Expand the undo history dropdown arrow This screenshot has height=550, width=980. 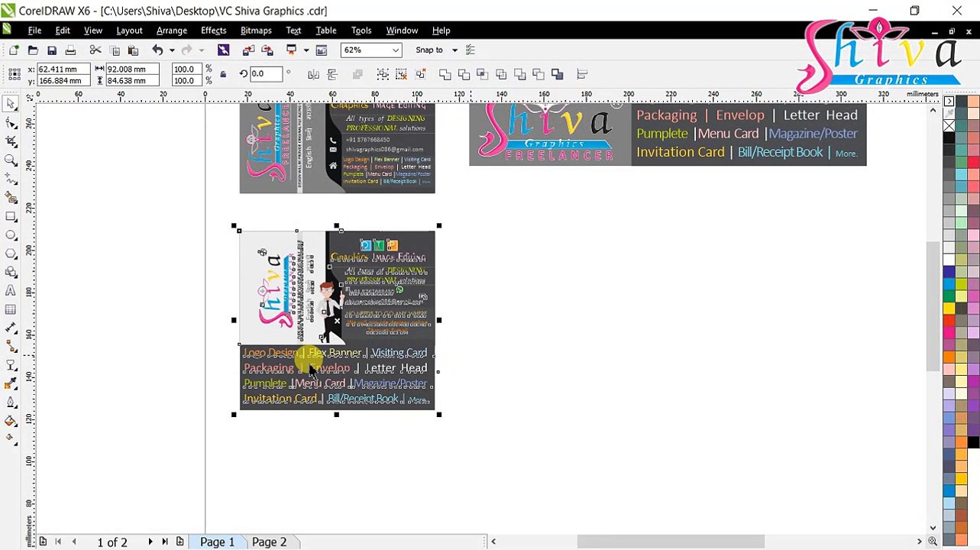(x=171, y=50)
